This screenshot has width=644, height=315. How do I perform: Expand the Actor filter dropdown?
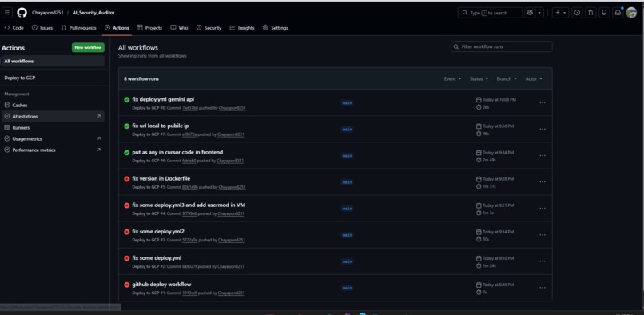(534, 78)
